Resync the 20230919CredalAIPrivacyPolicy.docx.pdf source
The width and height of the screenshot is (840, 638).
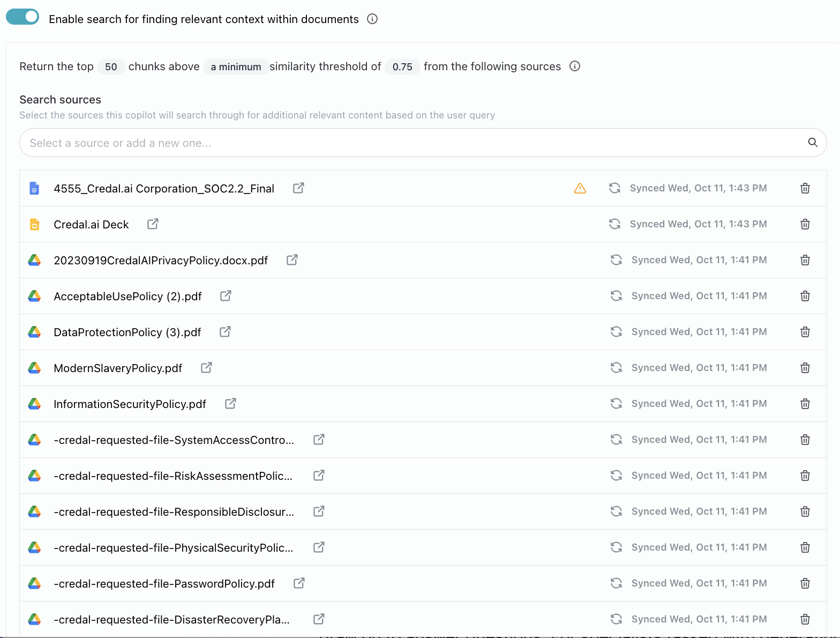coord(616,260)
